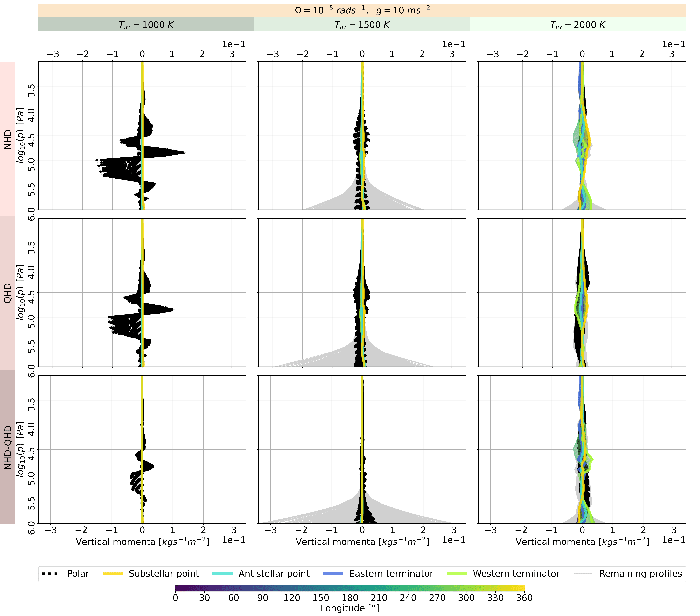This screenshot has height=616, width=700.
Task: Click the 'Longitude [°]' colorbar label
Action: [x=350, y=608]
